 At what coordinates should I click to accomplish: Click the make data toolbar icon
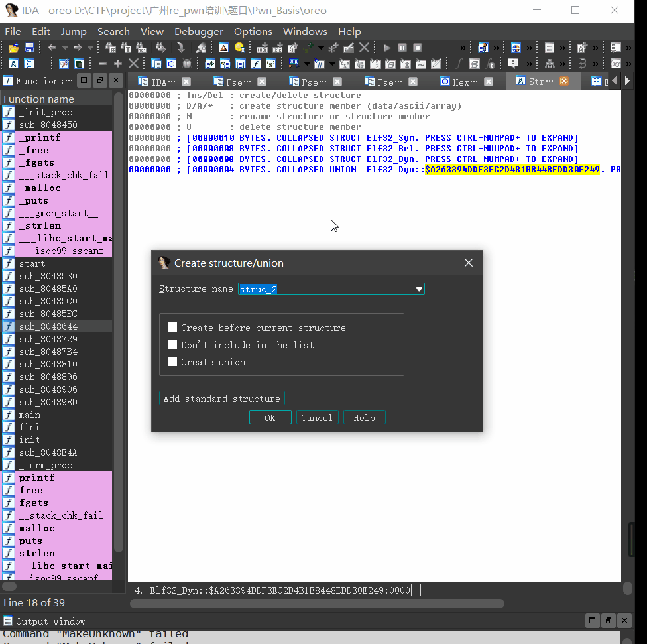coord(277,48)
